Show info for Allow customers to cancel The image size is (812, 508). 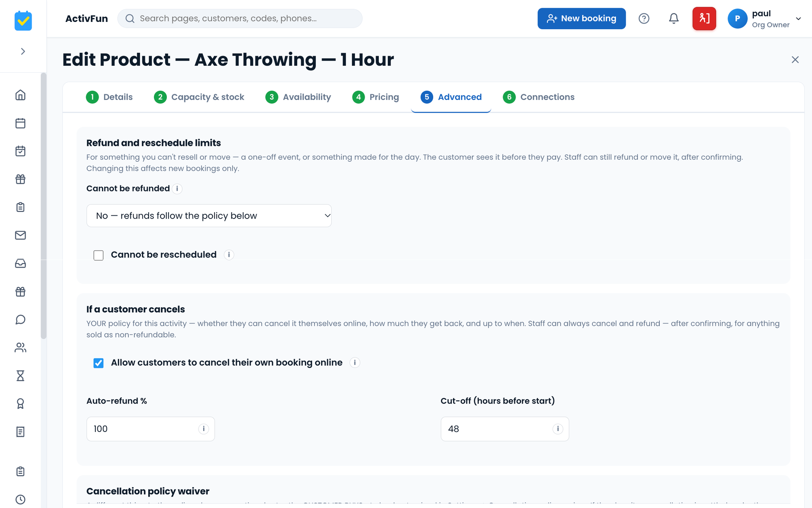coord(355,363)
